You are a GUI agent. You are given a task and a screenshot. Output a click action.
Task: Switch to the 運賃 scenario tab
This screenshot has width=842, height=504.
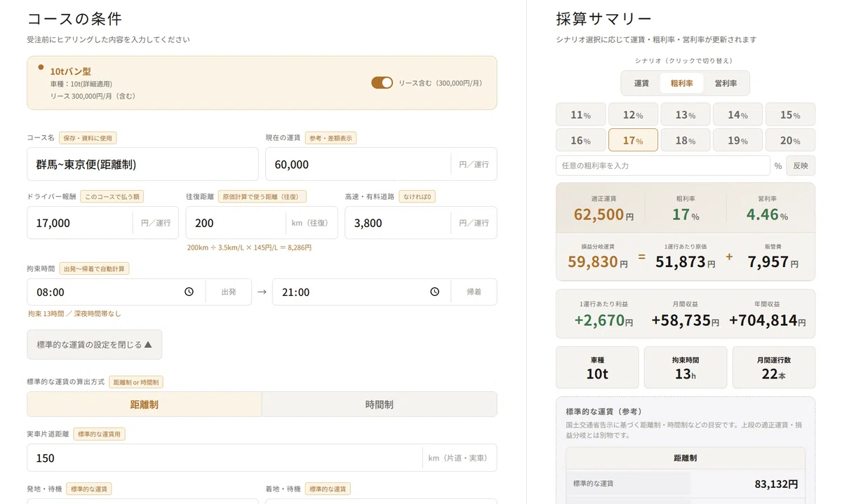[641, 83]
